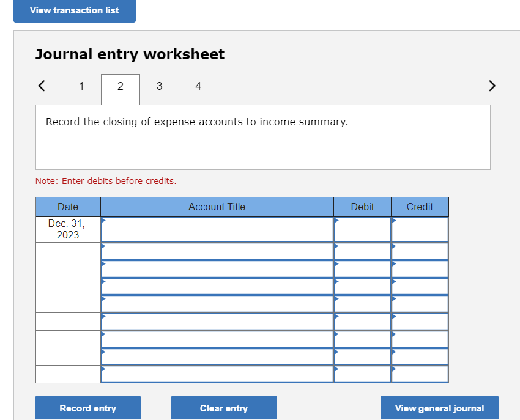520x420 pixels.
Task: Click Credit field in seventh row
Action: tap(420, 339)
